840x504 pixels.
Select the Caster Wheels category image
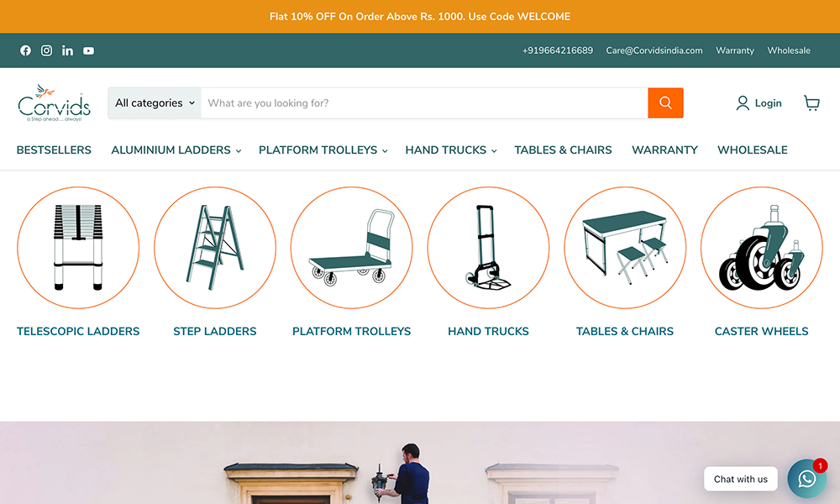(761, 248)
